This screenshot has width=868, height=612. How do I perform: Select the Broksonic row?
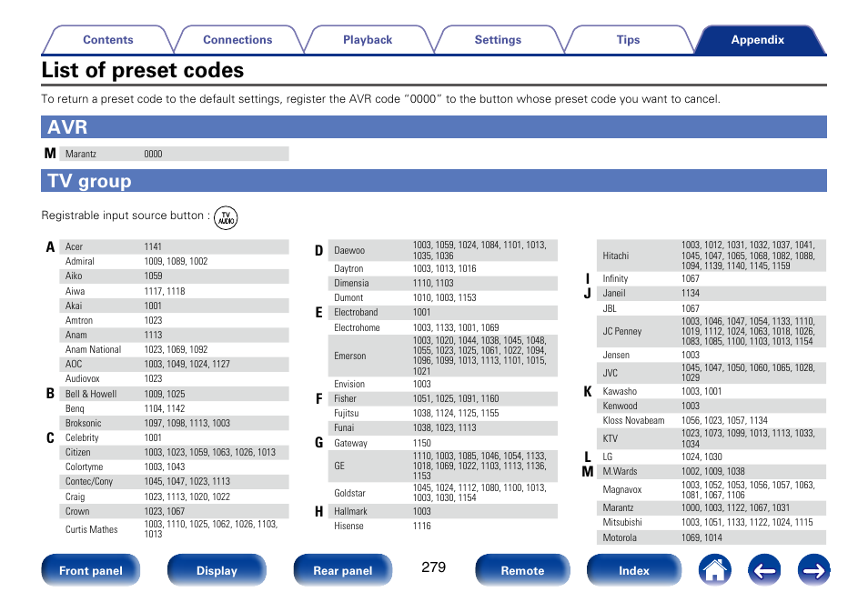click(174, 423)
